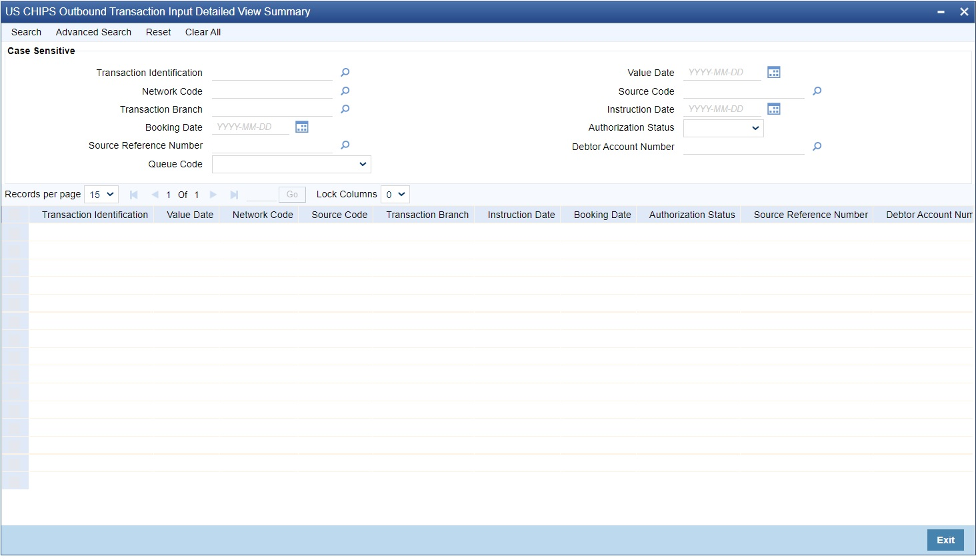Change Records per page dropdown
Viewport: 980px width, 560px height.
(101, 195)
